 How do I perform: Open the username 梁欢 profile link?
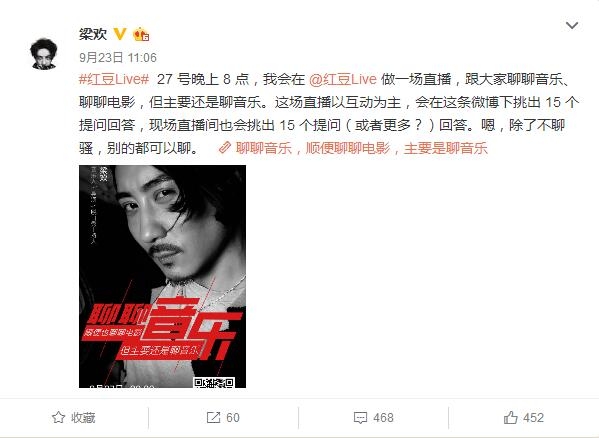point(93,34)
